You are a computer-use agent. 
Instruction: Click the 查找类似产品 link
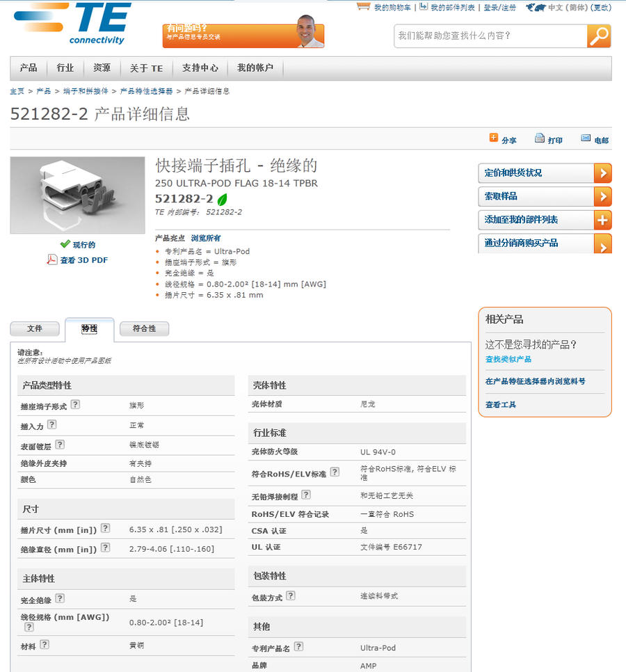point(508,360)
